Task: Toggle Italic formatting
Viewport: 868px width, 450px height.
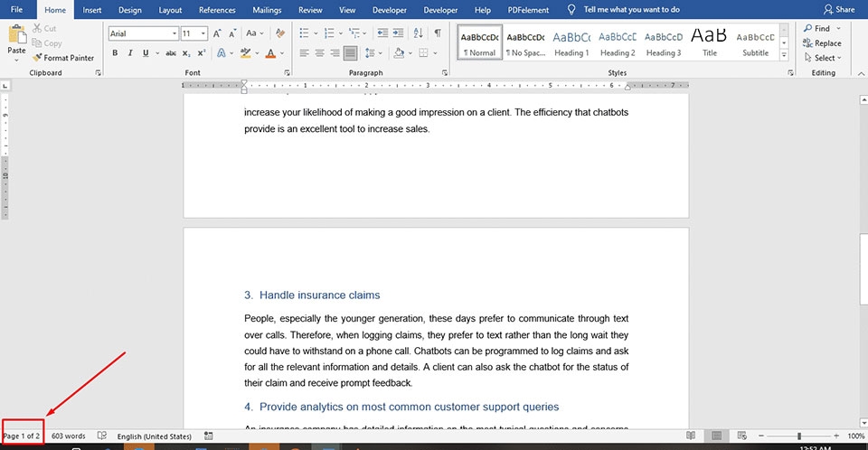Action: coord(130,53)
